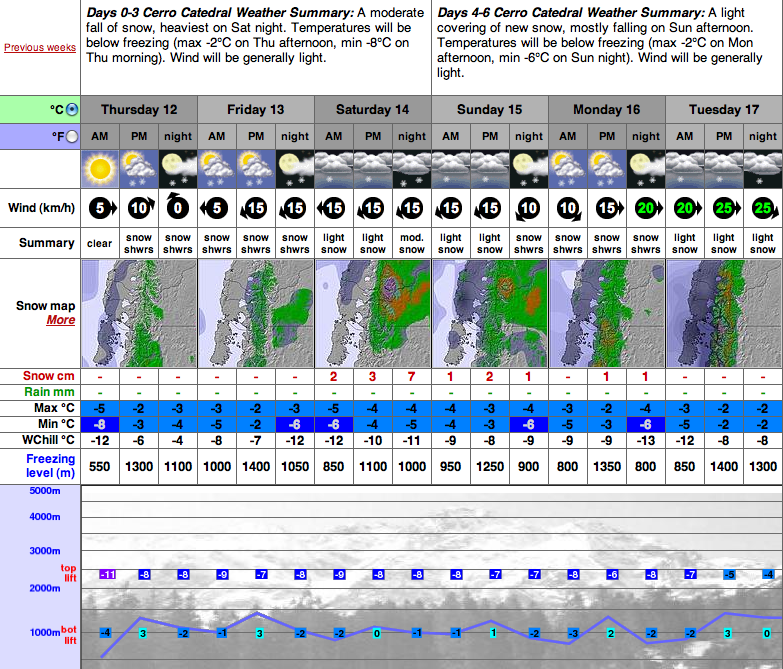Click the Friday night moon cloud icon
Viewport: 783px width, 669px height.
[x=295, y=169]
